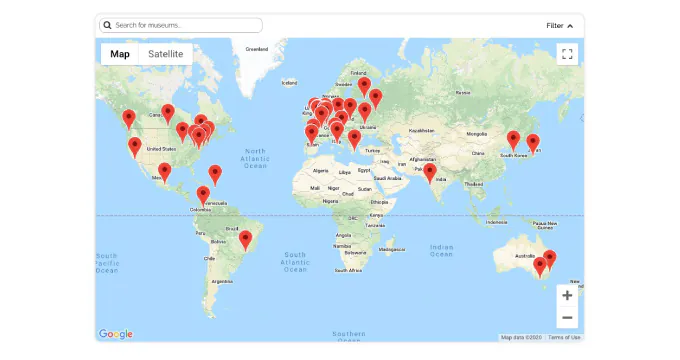
Task: Open the Filter panel label
Action: coord(555,26)
